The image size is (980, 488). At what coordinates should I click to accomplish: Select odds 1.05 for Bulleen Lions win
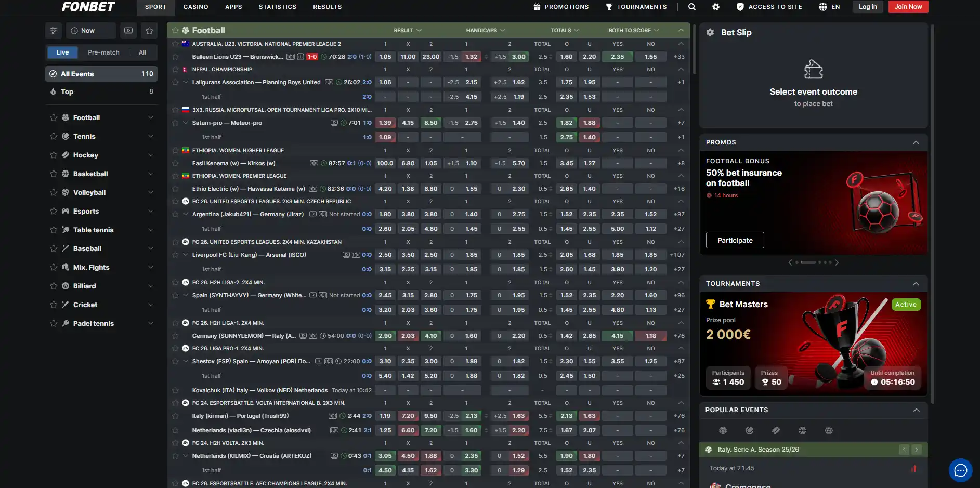(385, 57)
